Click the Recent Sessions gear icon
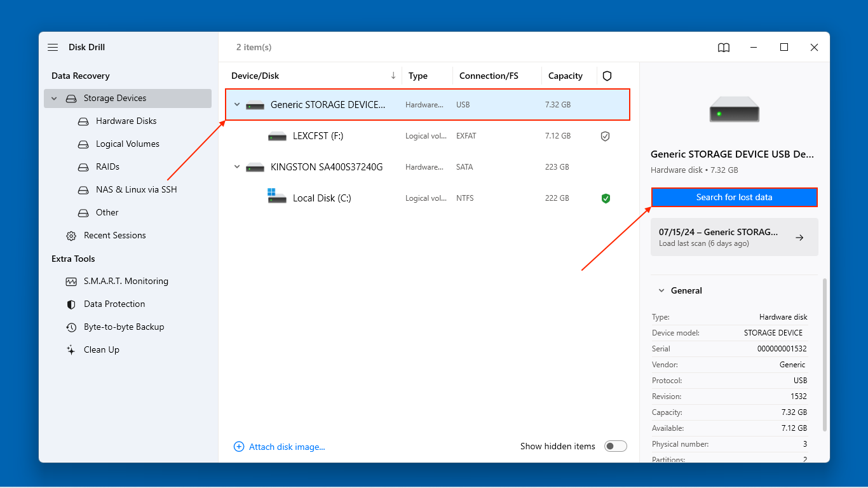Viewport: 868px width, 488px height. click(71, 236)
